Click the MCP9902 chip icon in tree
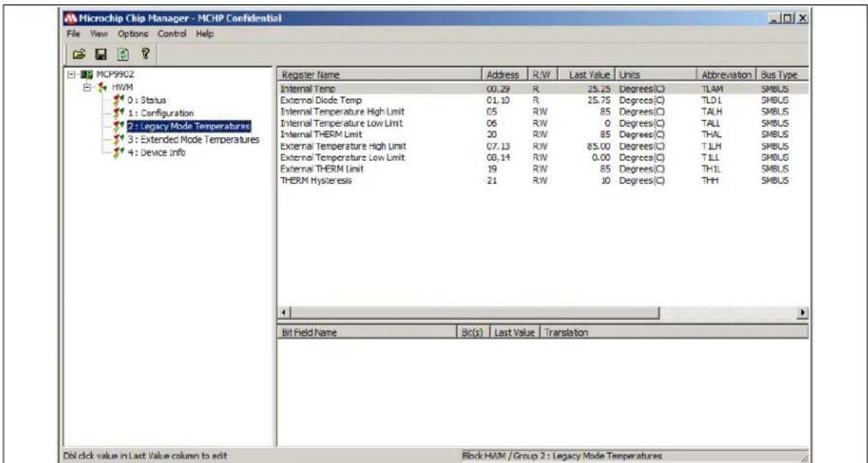Screen dimensions: 868x463 click(87, 74)
